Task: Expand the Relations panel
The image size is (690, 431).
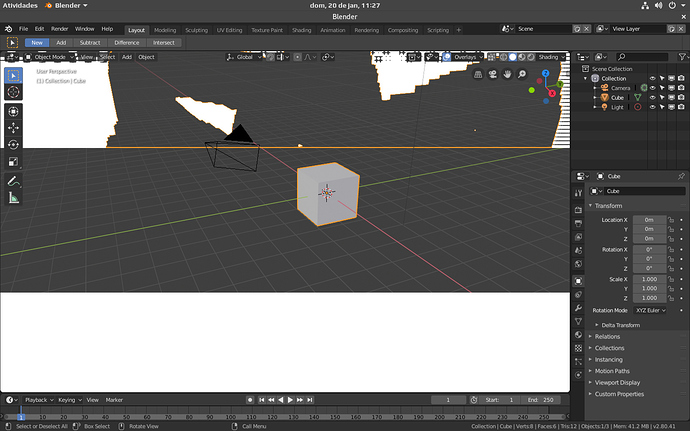Action: coord(607,337)
